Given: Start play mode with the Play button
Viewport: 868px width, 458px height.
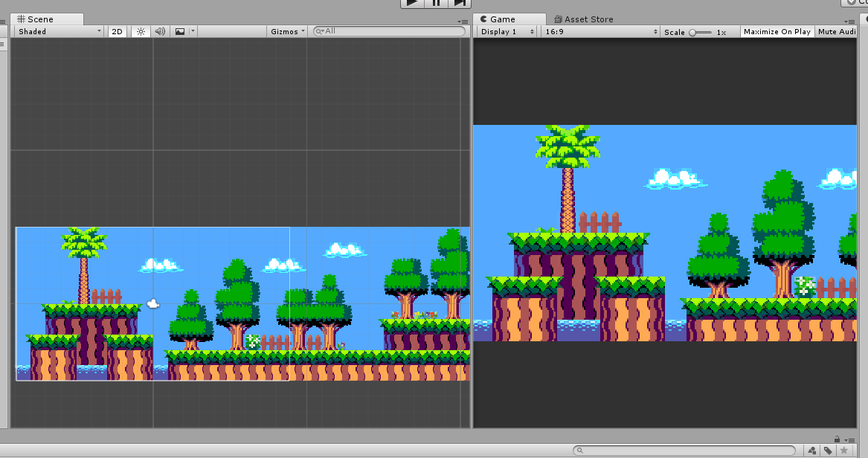Looking at the screenshot, I should [x=412, y=3].
